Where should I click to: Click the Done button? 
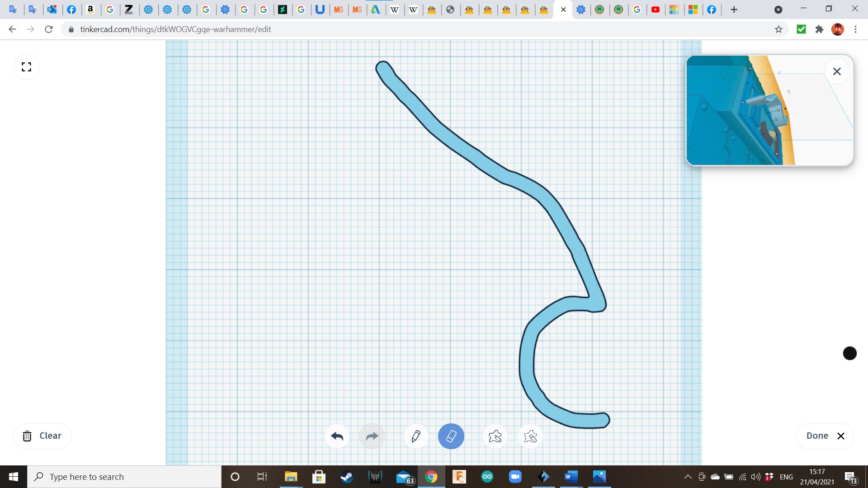click(825, 436)
